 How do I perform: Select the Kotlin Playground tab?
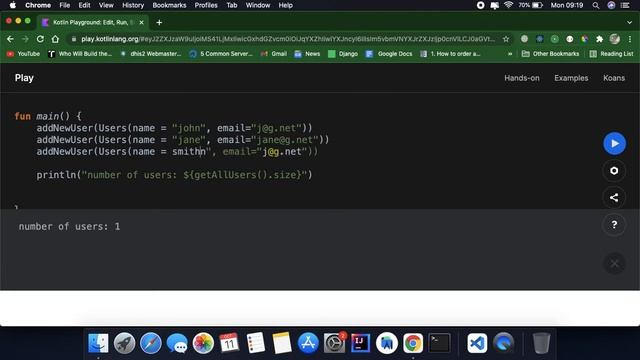93,22
